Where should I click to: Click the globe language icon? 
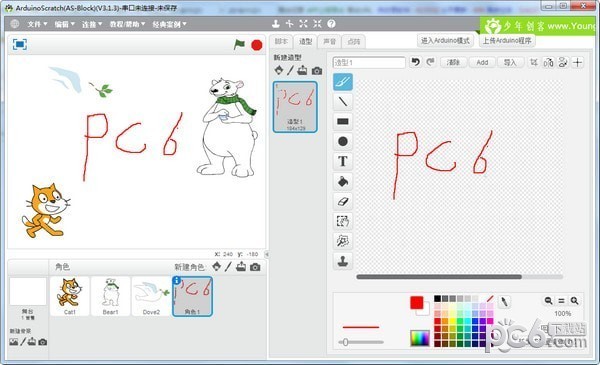(15, 24)
